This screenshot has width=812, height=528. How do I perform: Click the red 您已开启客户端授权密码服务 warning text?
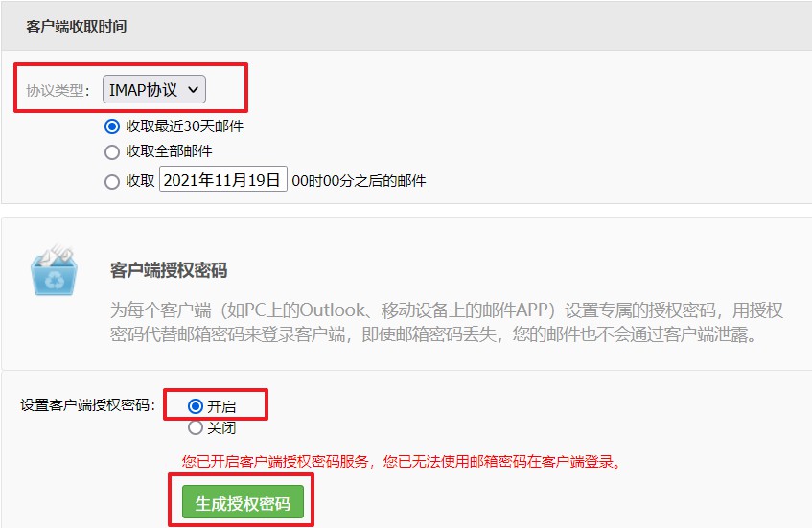click(402, 461)
